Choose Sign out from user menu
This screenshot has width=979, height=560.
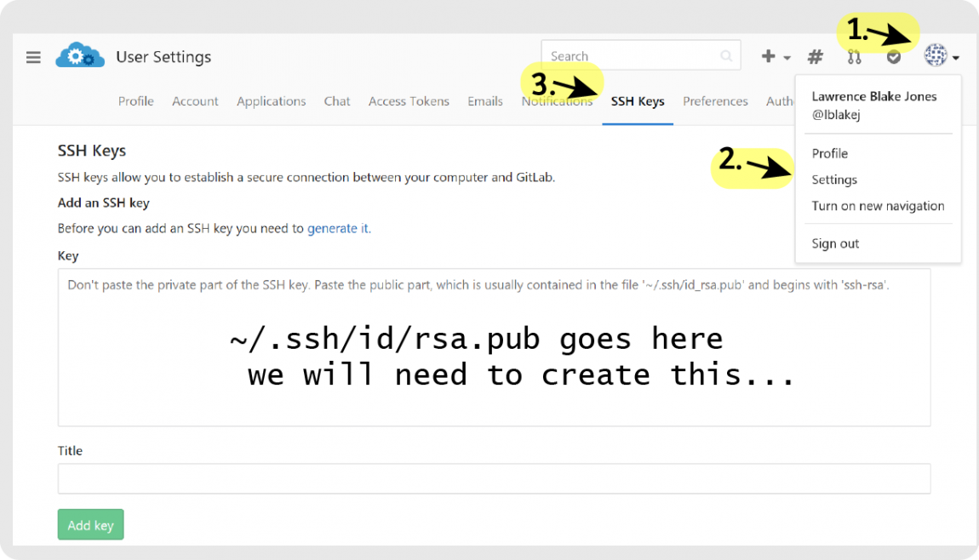(835, 243)
